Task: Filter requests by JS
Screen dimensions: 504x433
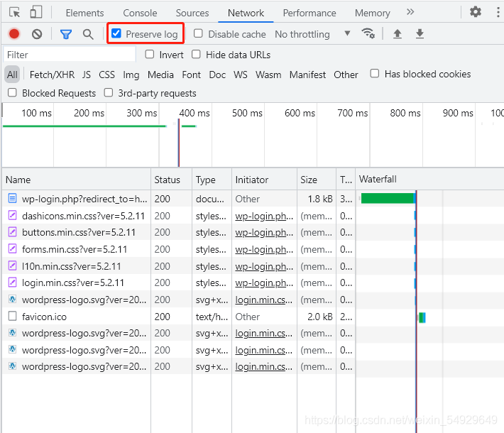Action: 86,75
